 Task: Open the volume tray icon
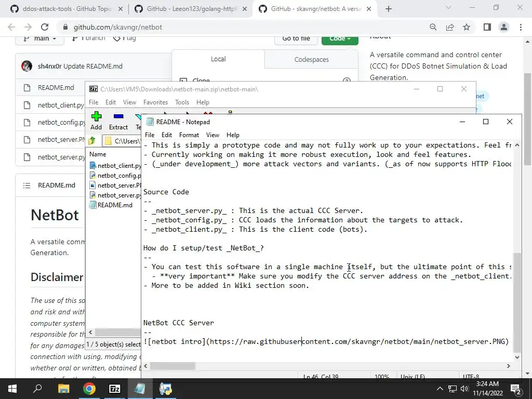click(x=464, y=389)
